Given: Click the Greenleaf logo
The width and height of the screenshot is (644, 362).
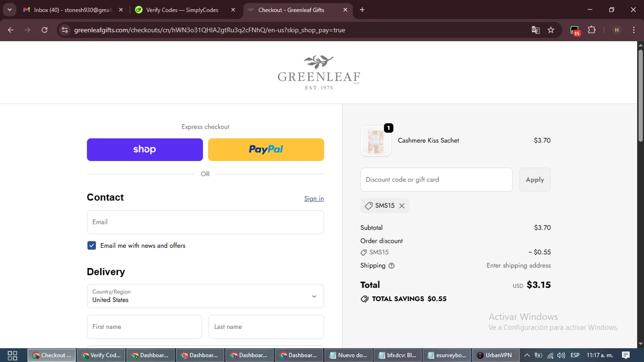Looking at the screenshot, I should coord(319,73).
